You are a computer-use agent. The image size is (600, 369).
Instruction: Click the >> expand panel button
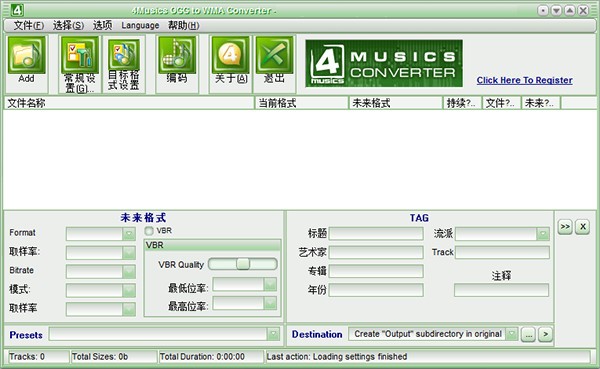coord(565,227)
